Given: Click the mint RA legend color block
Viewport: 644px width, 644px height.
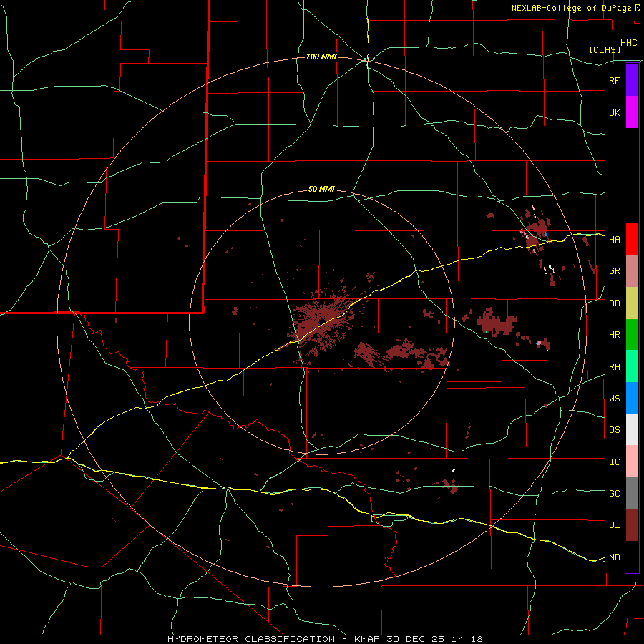Looking at the screenshot, I should 632,366.
